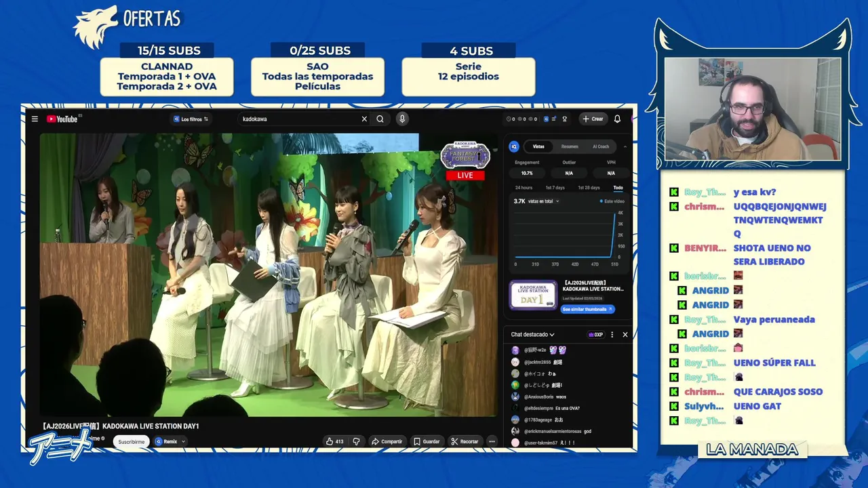Click chat user @AnxiousBoris message
The height and width of the screenshot is (488, 868).
[x=545, y=396]
